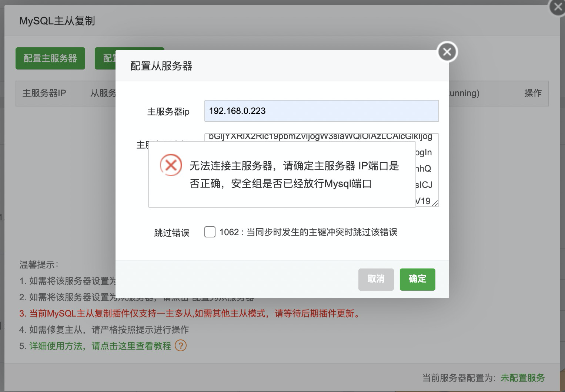Open the tutorial help question-mark icon
565x392 pixels.
point(181,346)
